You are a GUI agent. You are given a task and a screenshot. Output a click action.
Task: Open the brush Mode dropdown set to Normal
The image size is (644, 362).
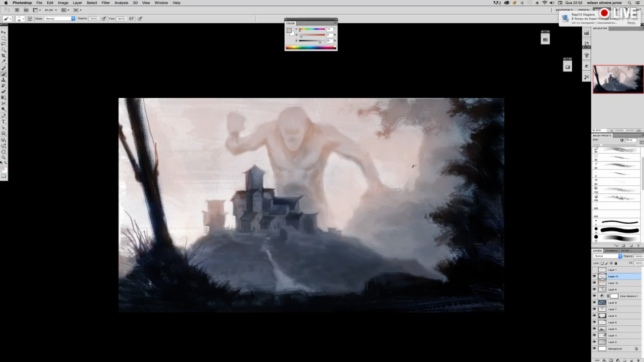[x=60, y=19]
